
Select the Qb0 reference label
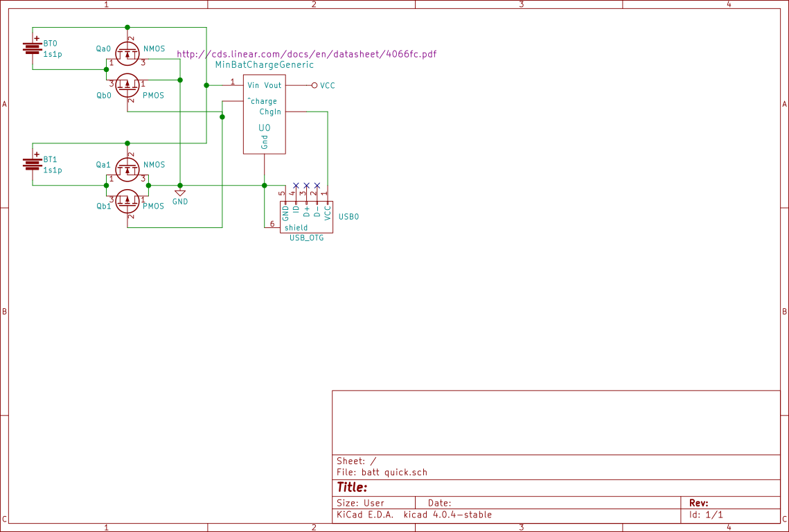(x=104, y=95)
